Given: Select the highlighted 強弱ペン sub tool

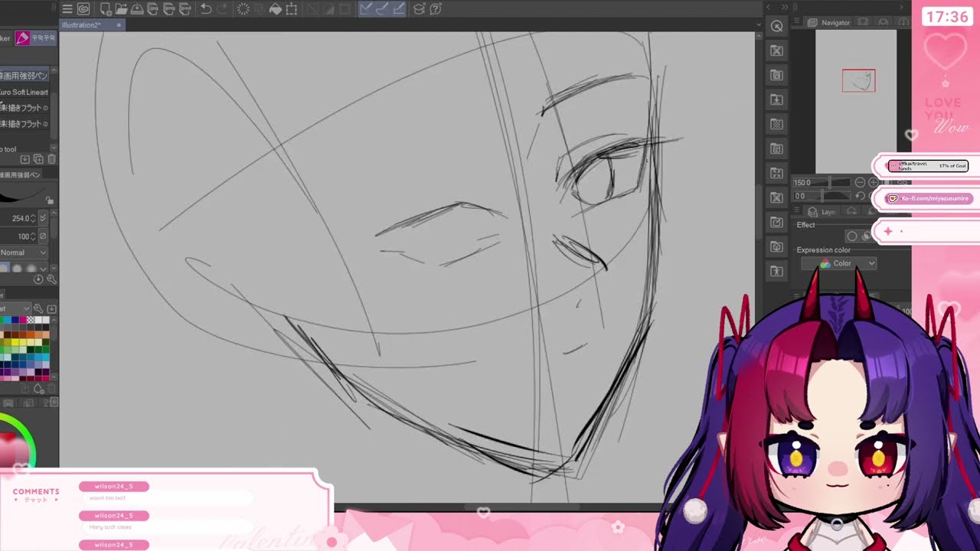Looking at the screenshot, I should click(25, 75).
